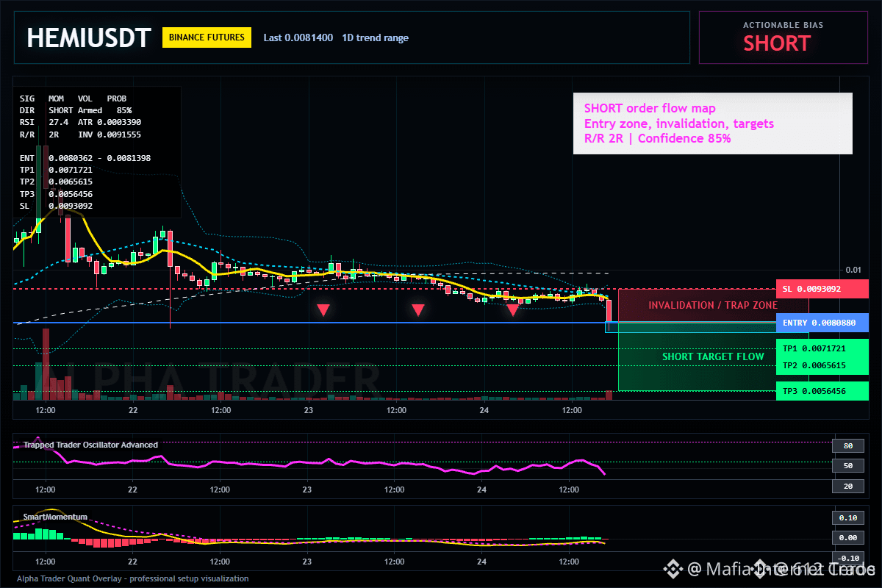Click the 0.00 label on the SmartMomentum axis
This screenshot has height=588, width=882.
point(847,538)
